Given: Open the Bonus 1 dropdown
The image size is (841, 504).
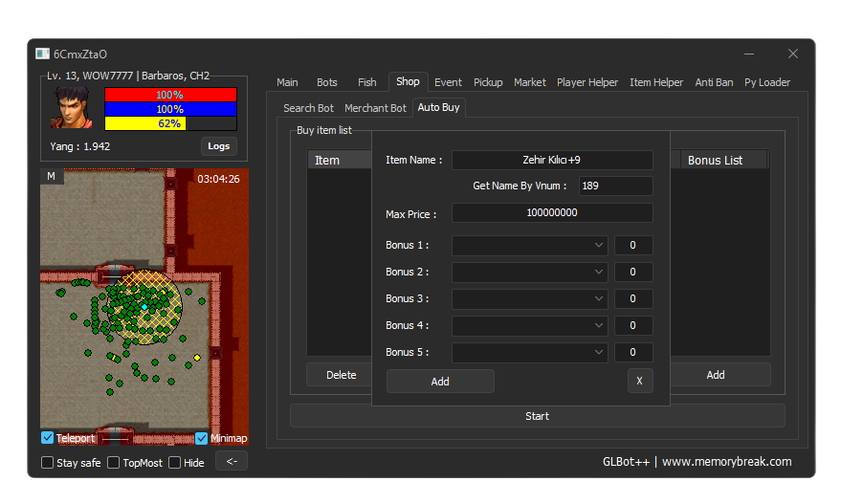Looking at the screenshot, I should click(x=529, y=245).
